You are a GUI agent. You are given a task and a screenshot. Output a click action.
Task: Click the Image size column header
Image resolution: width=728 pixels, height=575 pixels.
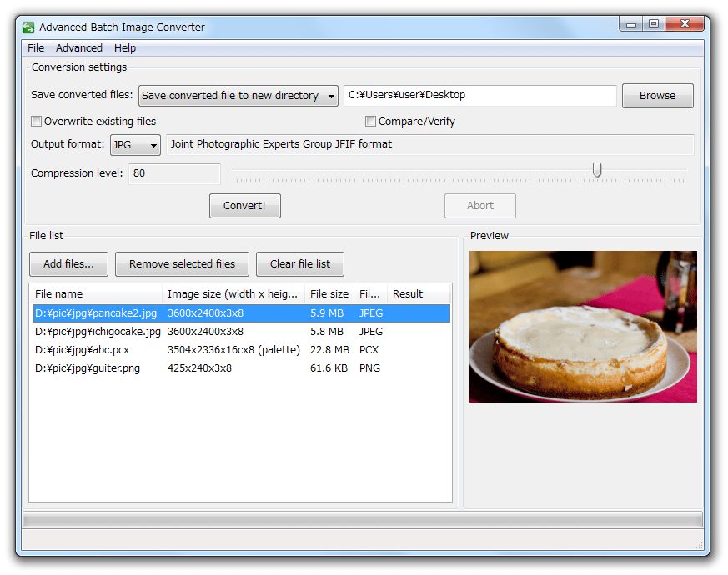pos(233,294)
